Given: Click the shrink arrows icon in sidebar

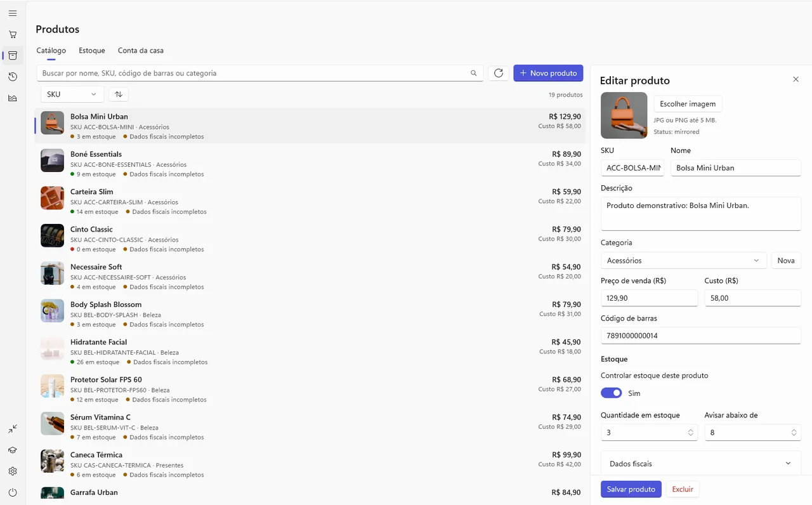Looking at the screenshot, I should [x=13, y=429].
